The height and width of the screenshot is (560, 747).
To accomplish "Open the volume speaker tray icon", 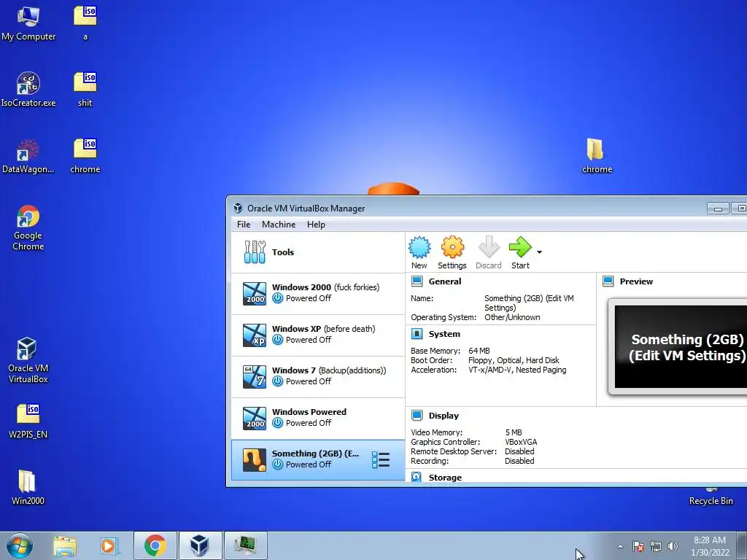I will tap(673, 546).
